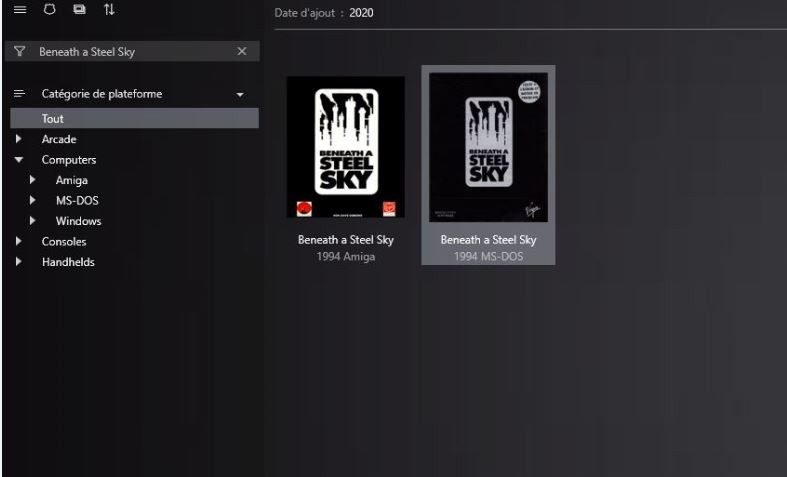Click the image view icon in toolbar
Image resolution: width=787 pixels, height=477 pixels.
79,10
